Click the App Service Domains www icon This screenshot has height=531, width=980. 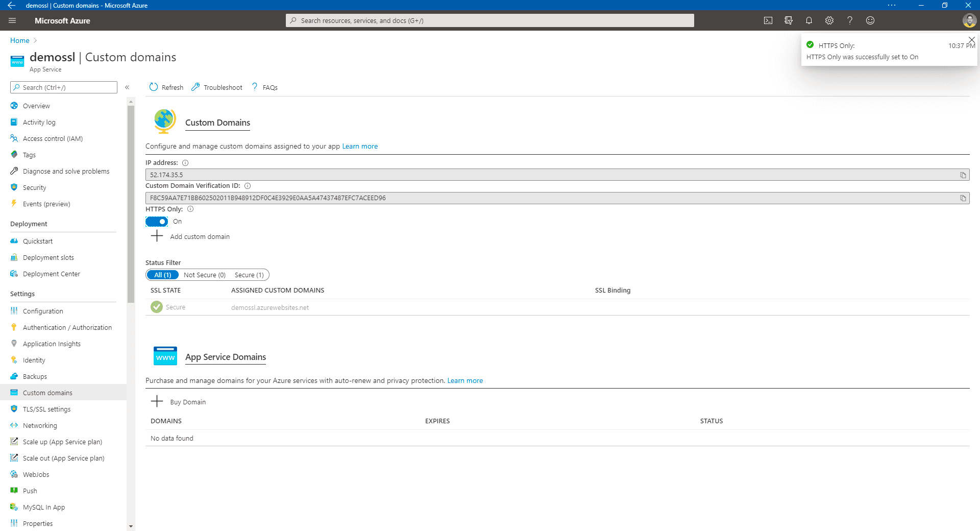click(x=165, y=356)
